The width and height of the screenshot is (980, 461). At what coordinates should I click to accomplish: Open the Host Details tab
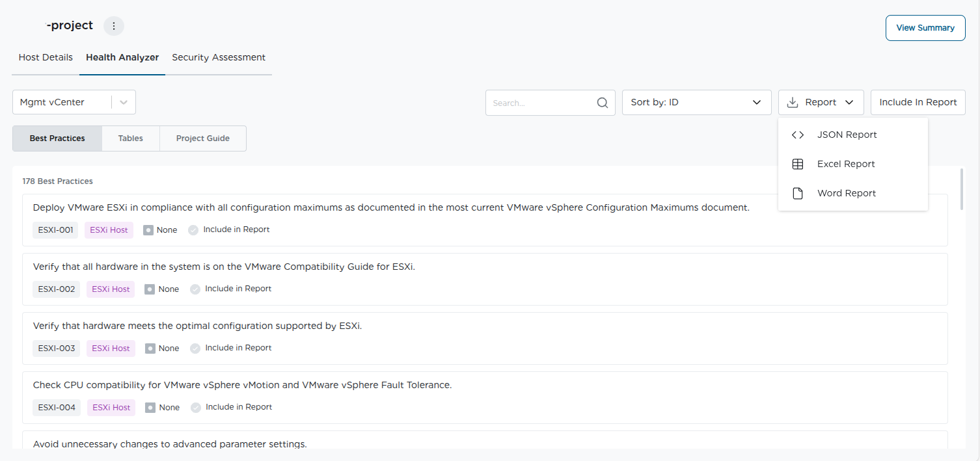tap(46, 57)
